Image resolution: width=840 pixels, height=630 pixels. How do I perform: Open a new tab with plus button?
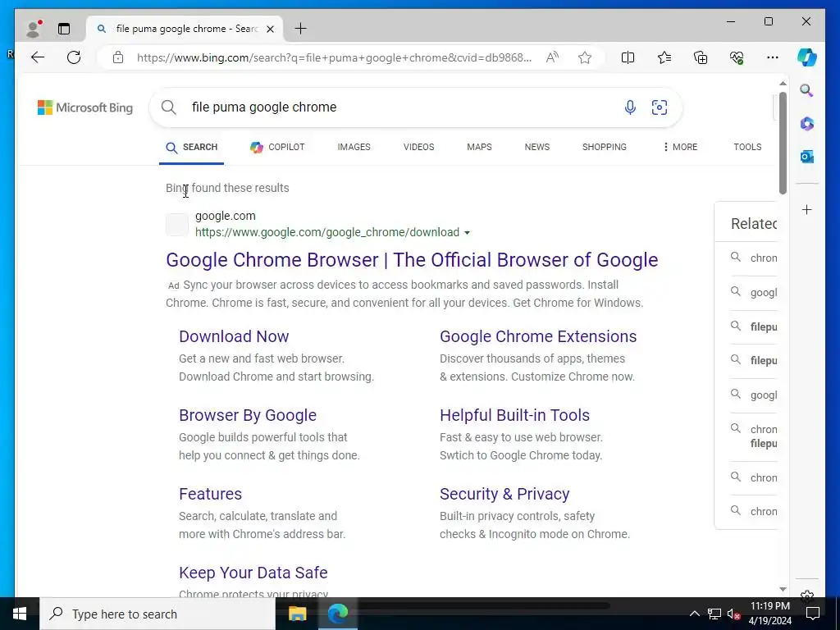click(301, 29)
